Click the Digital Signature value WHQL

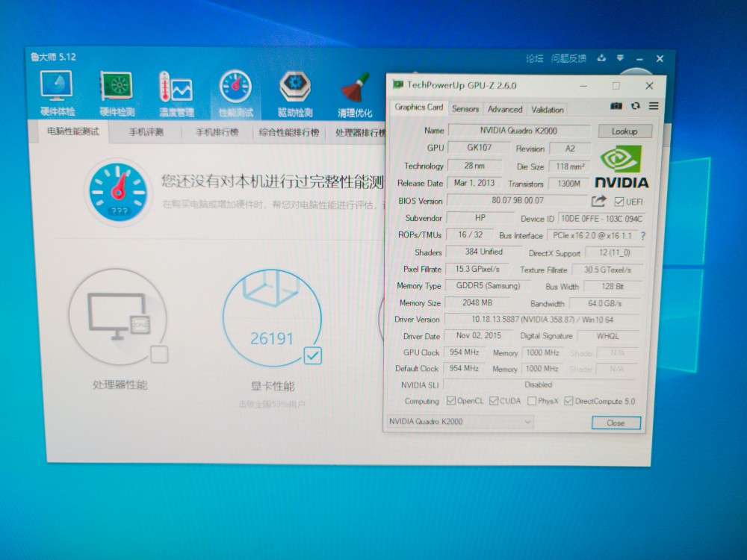tap(607, 336)
